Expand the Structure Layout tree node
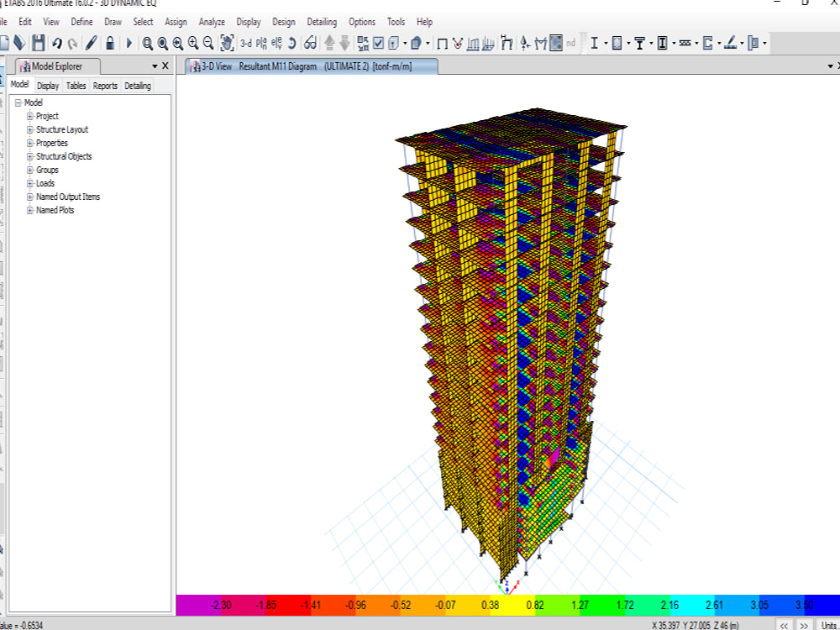This screenshot has width=840, height=630. coord(29,129)
